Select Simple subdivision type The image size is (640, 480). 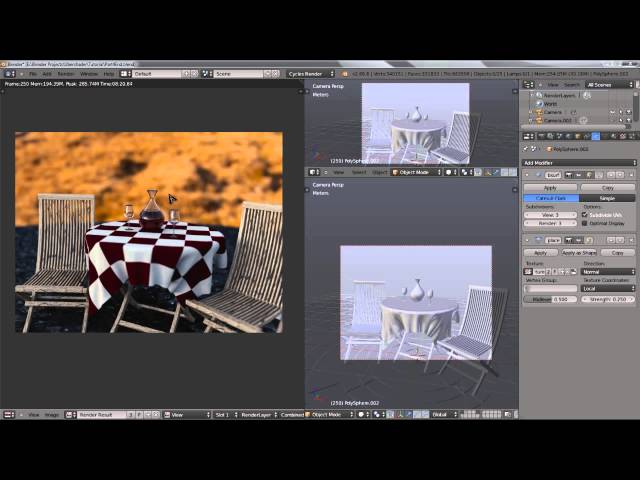pos(607,198)
